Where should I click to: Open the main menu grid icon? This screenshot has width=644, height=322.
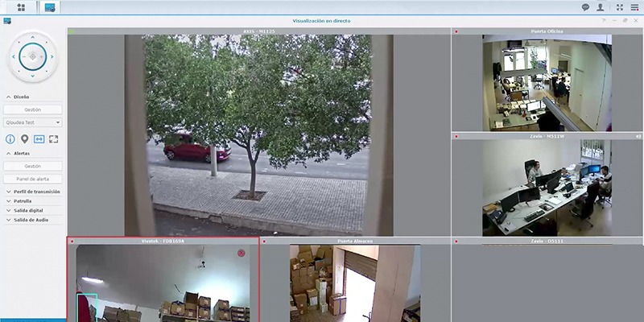coord(21,7)
